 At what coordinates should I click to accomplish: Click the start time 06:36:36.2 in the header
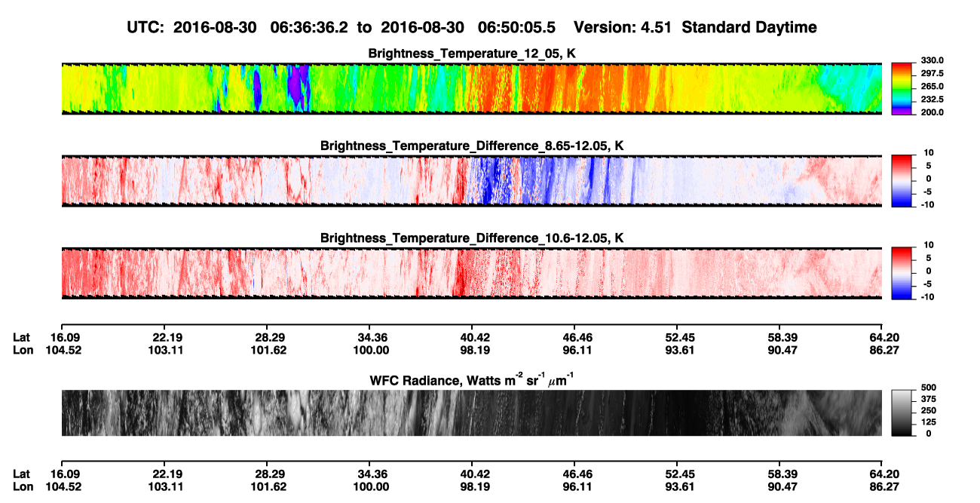click(x=308, y=27)
